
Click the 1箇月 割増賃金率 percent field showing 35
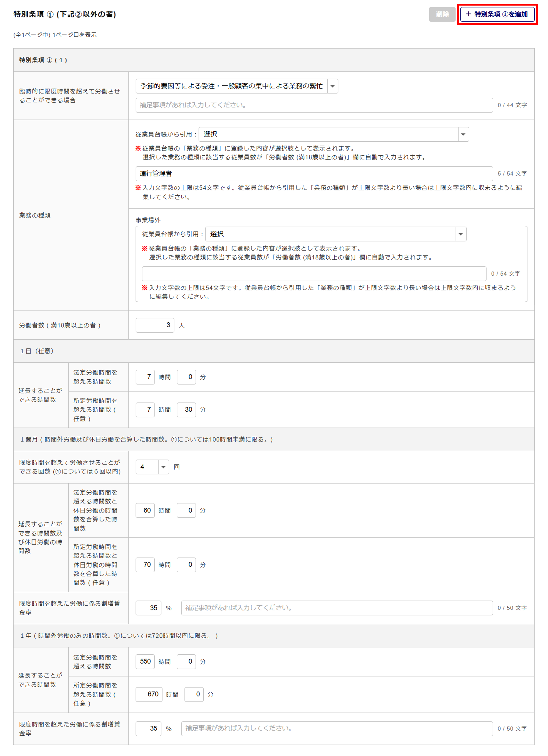point(149,608)
